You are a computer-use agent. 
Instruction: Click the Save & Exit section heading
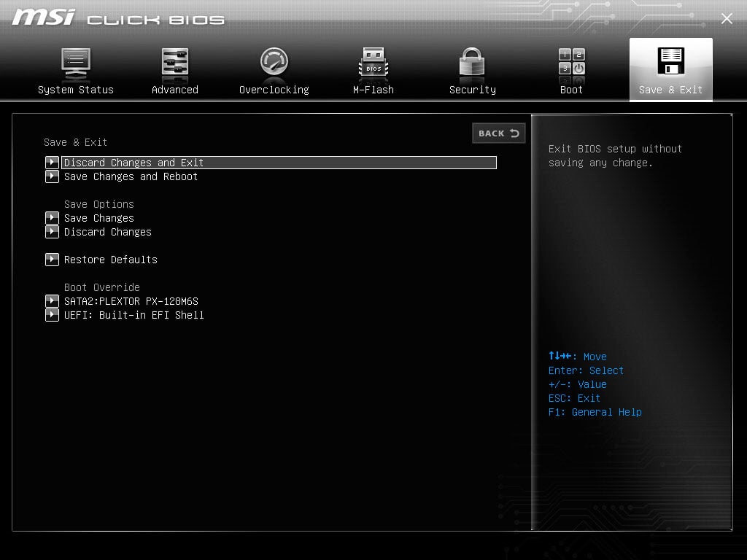click(75, 142)
